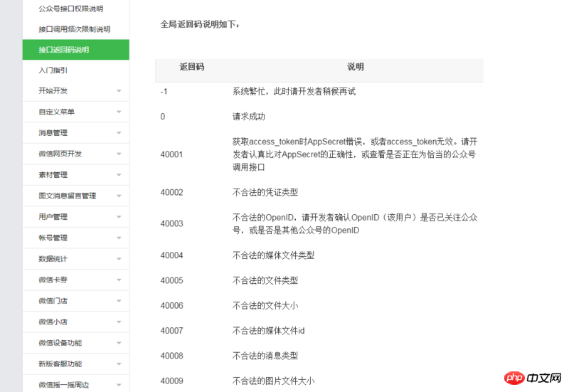
Task: Expand 帐号管理 dropdown arrow
Action: point(119,238)
